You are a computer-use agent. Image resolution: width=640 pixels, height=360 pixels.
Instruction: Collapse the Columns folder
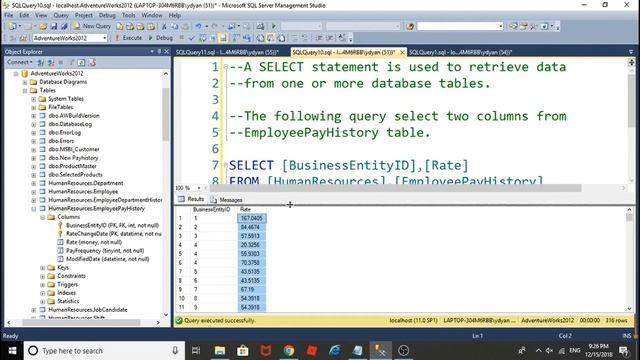pos(42,217)
